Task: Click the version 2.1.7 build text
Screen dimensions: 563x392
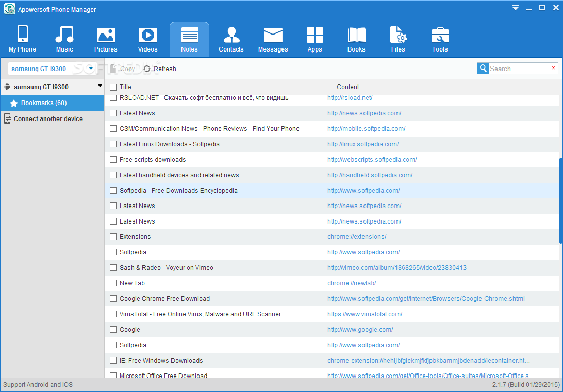Action: (526, 384)
